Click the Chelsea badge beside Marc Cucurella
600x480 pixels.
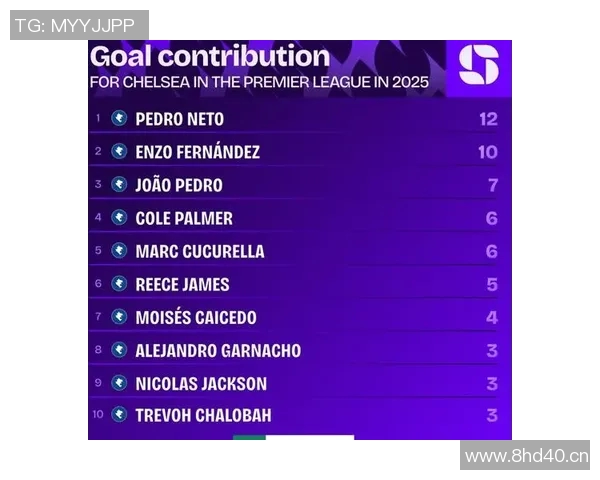(119, 251)
